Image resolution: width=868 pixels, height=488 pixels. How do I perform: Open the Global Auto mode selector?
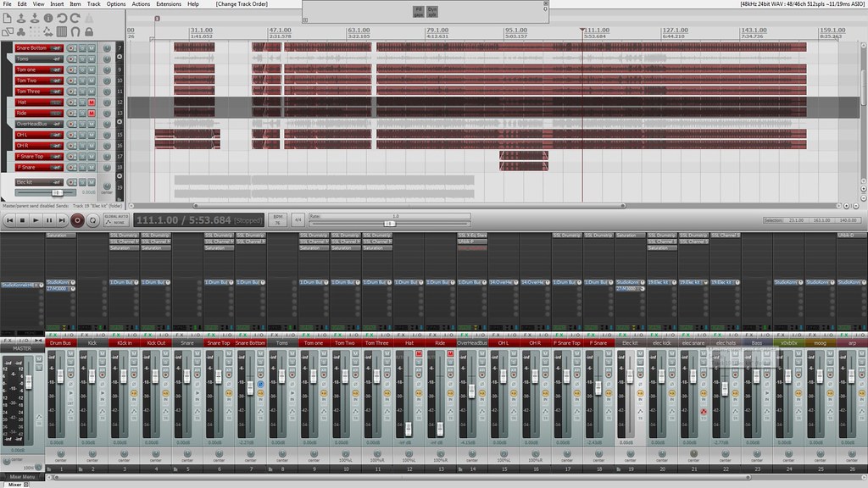point(115,220)
